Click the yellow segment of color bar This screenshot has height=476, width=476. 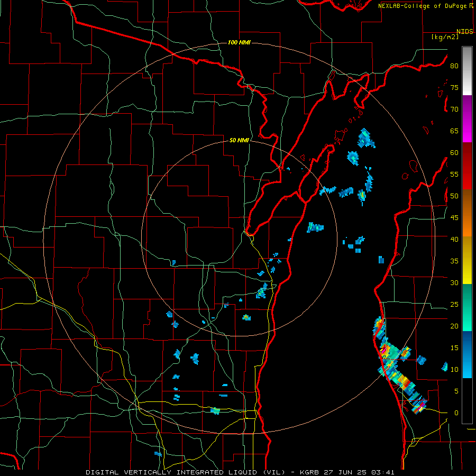[467, 260]
